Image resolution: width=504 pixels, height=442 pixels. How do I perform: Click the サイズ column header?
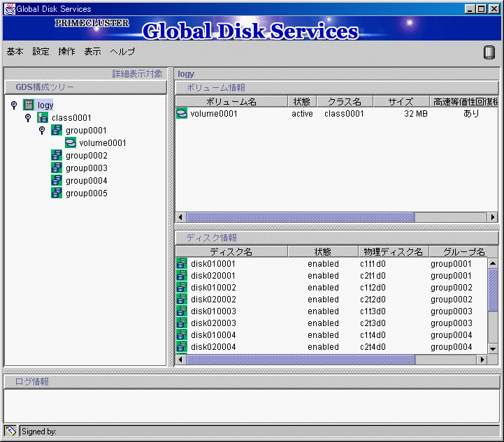point(401,101)
